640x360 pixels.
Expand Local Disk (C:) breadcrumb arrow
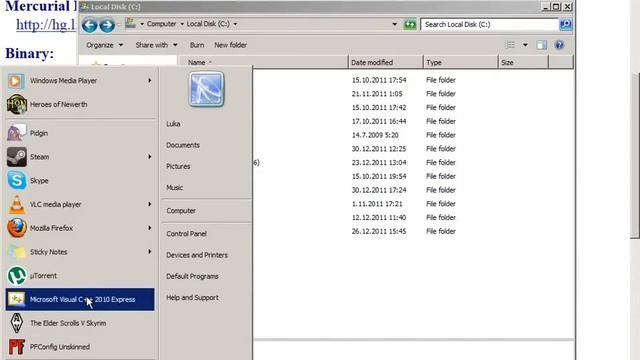235,24
